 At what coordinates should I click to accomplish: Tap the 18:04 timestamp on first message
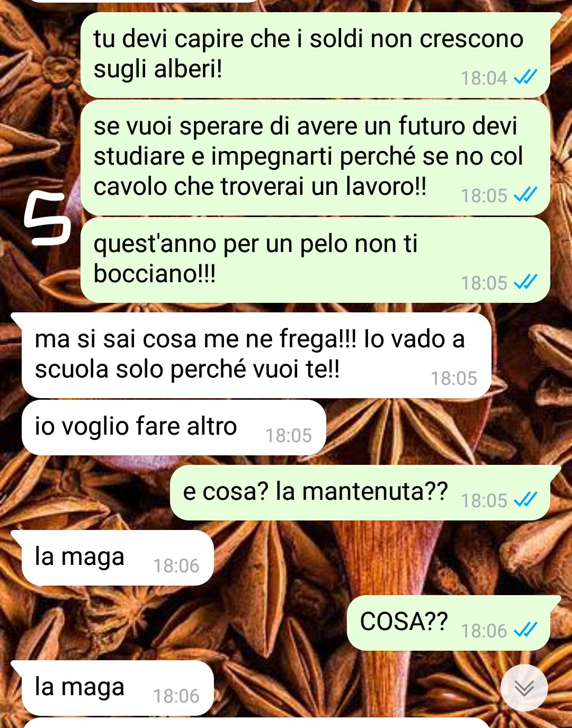pos(484,78)
